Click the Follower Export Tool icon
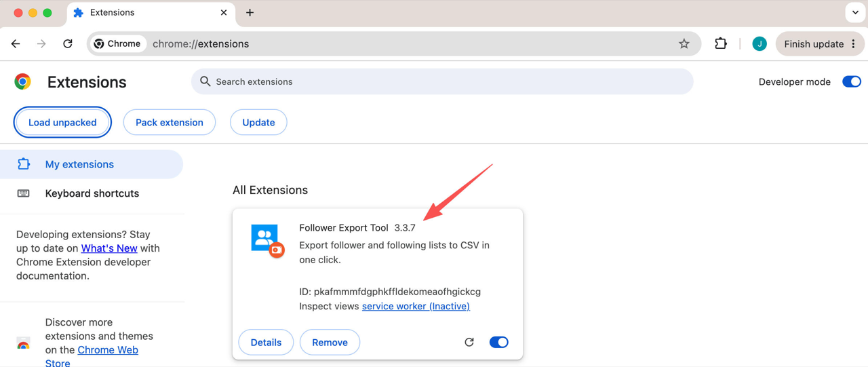This screenshot has height=367, width=868. point(267,241)
